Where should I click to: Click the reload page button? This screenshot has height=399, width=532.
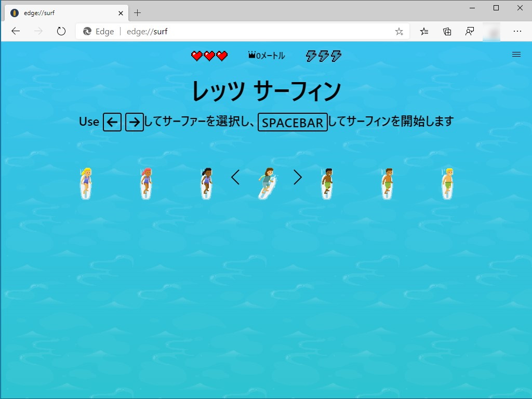tap(61, 31)
